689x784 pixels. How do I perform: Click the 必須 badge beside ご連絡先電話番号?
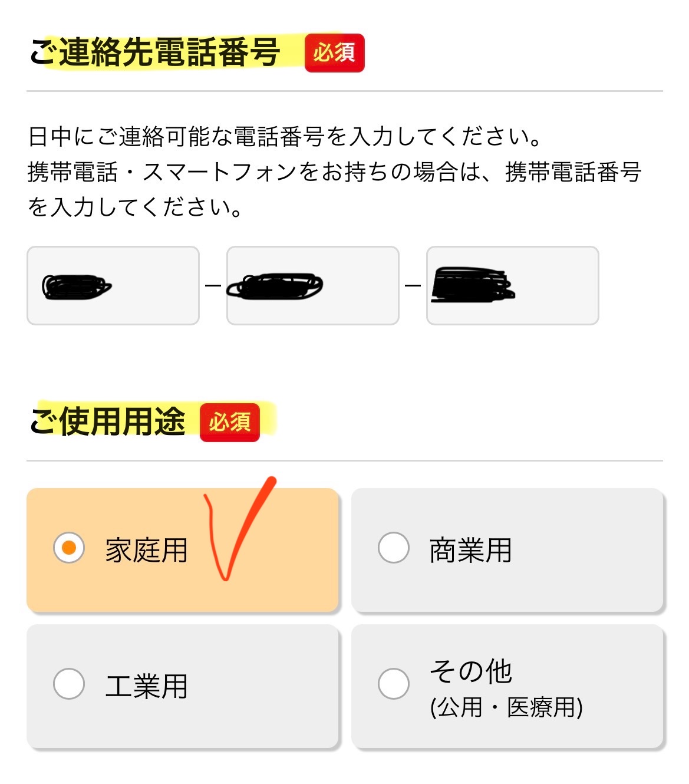[x=334, y=53]
